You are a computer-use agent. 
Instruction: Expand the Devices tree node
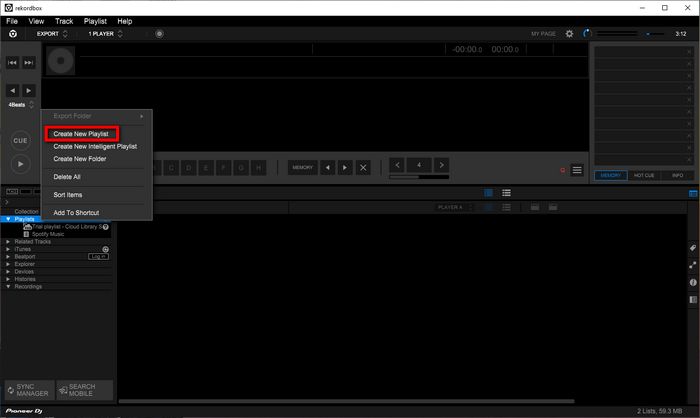click(8, 272)
